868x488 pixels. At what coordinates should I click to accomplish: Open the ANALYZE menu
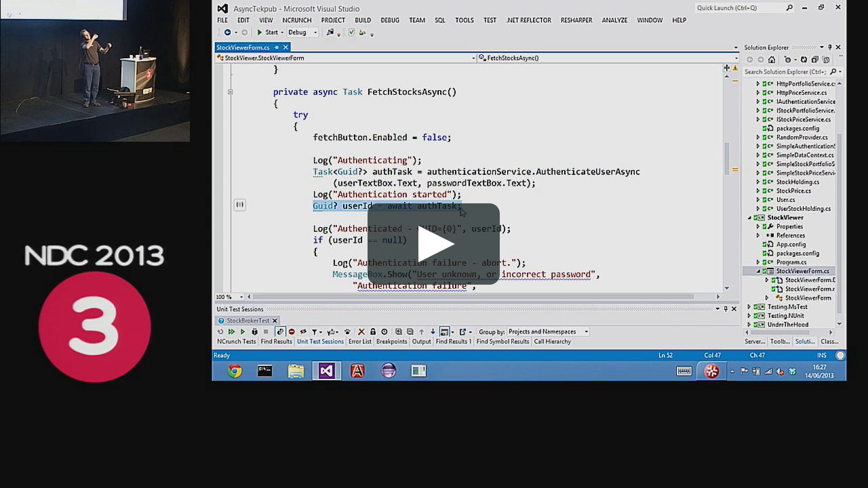(x=614, y=20)
